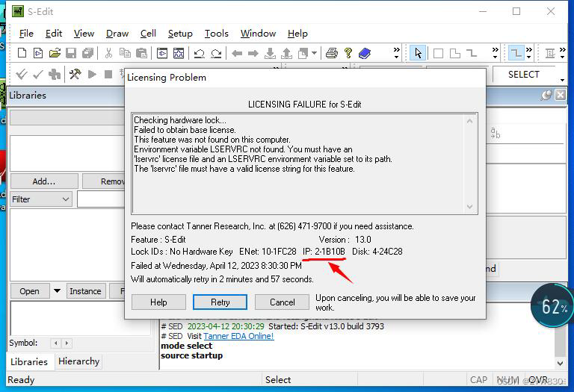Click the schematic view window icon
Viewport: 574px width, 392px height.
179,53
